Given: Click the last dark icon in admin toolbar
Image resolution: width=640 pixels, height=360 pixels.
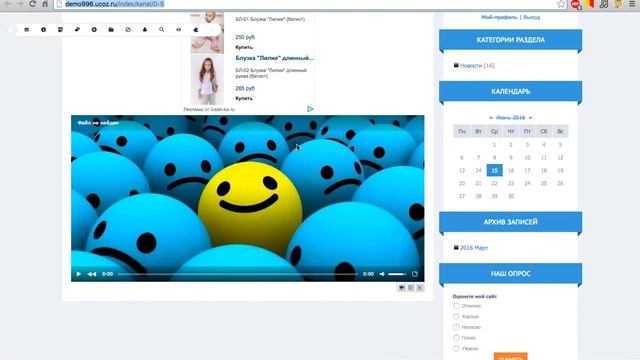Looking at the screenshot, I should click(196, 30).
